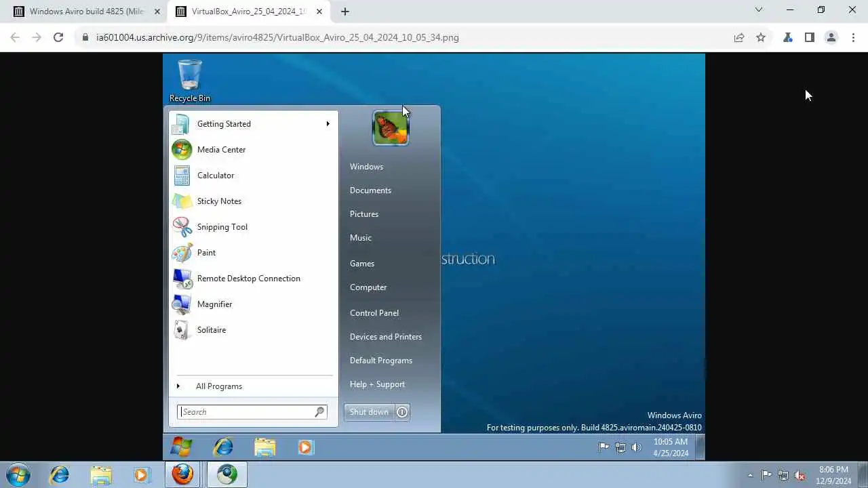Click the muted volume icon in host tray
This screenshot has width=868, height=488.
pos(800,475)
